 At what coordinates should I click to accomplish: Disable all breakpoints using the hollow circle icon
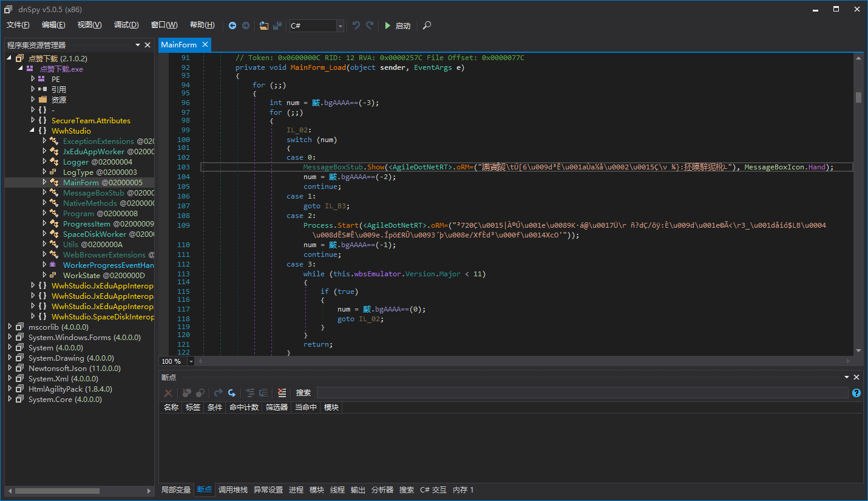click(x=200, y=393)
